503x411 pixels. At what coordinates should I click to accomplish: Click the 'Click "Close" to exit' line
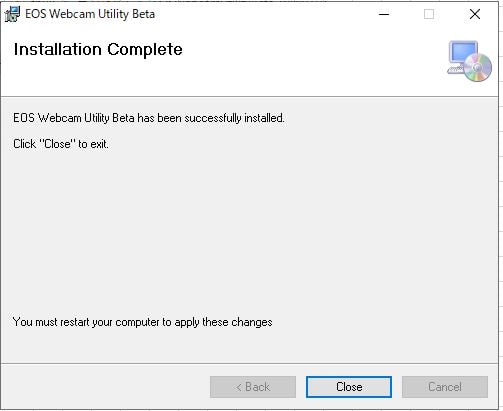click(x=61, y=144)
